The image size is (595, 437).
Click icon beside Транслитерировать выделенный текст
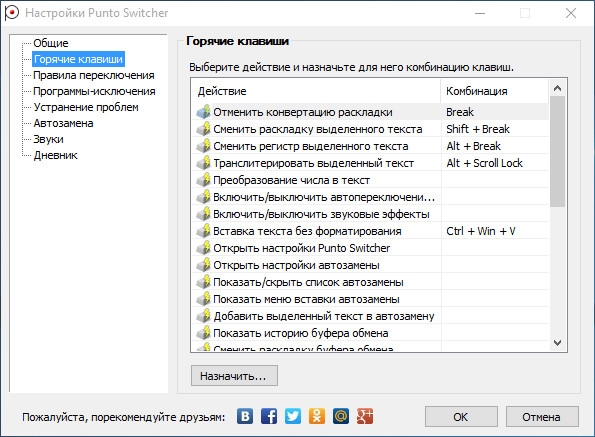point(203,163)
